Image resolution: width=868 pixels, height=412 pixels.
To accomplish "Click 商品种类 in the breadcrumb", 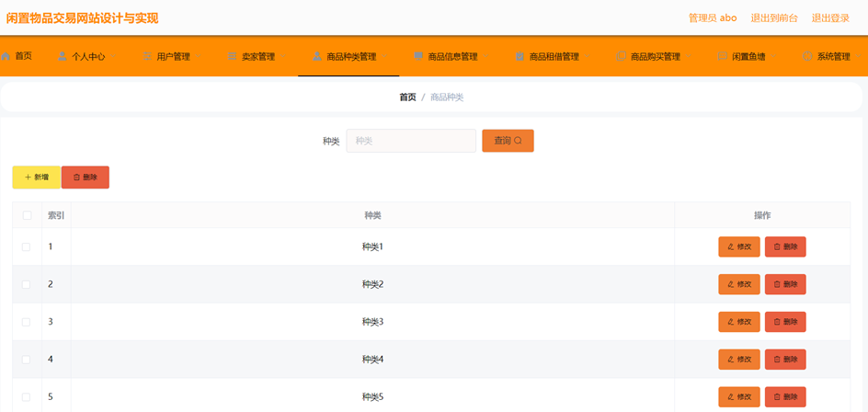I will coord(447,97).
